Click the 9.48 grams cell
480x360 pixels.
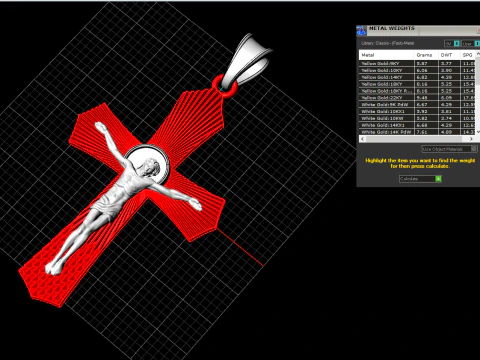(x=426, y=98)
